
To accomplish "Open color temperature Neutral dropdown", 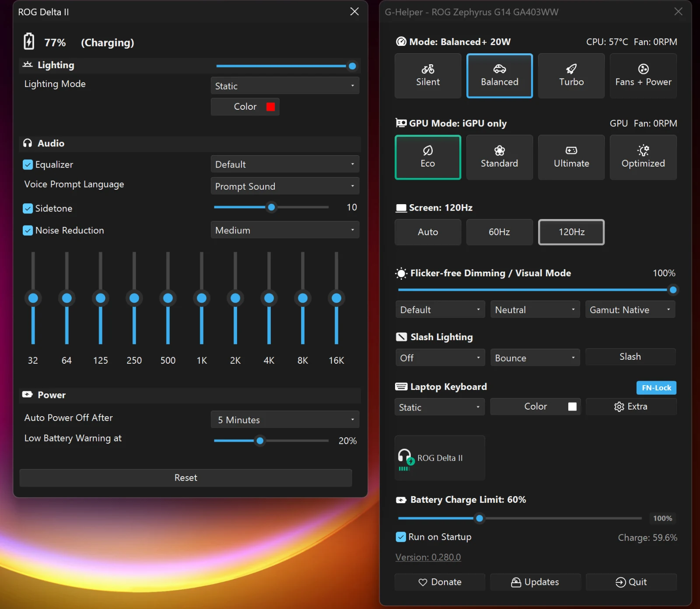I will [x=535, y=310].
